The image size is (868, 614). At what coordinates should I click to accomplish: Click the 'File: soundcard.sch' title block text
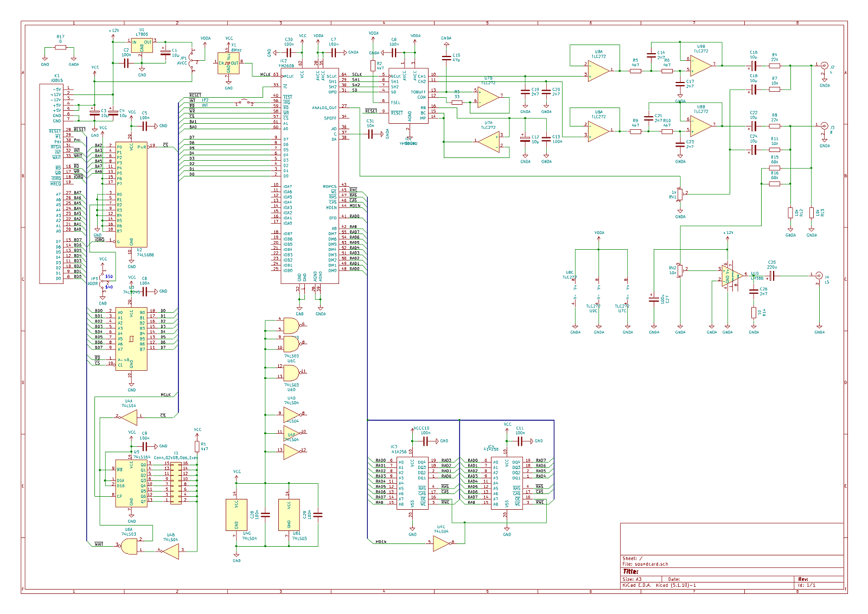tap(645, 564)
